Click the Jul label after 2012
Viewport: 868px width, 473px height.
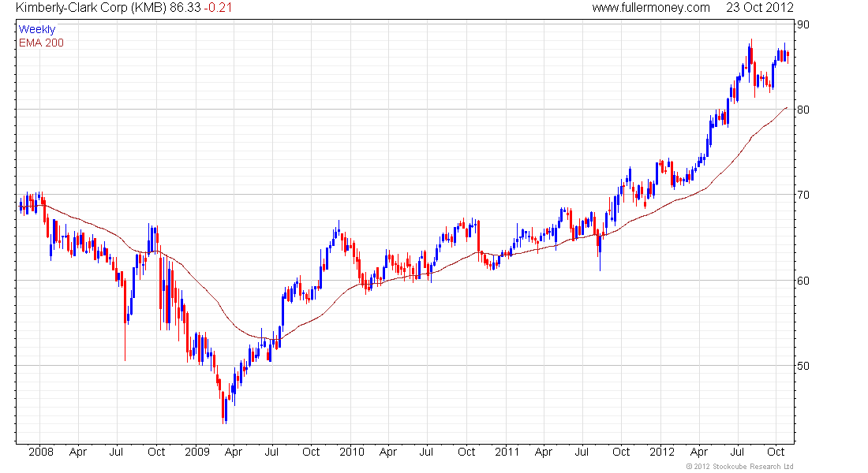click(x=737, y=452)
